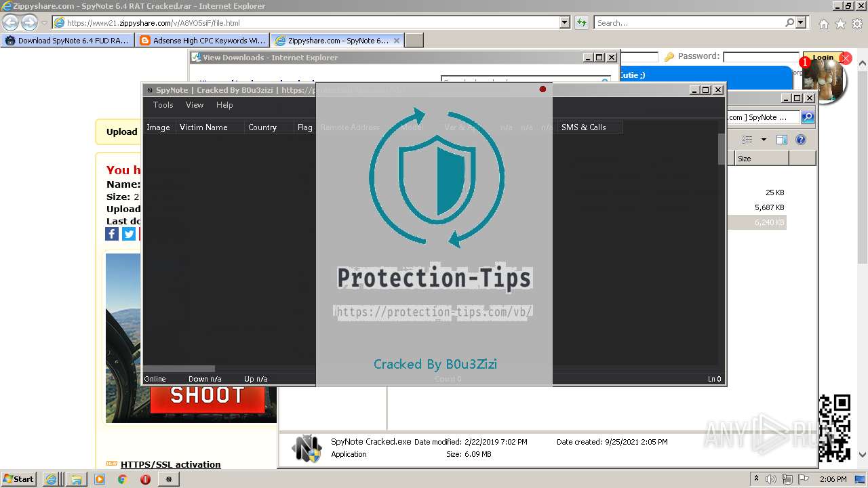Image resolution: width=868 pixels, height=488 pixels.
Task: Open the Zippyshare Upload tab
Action: pos(122,132)
